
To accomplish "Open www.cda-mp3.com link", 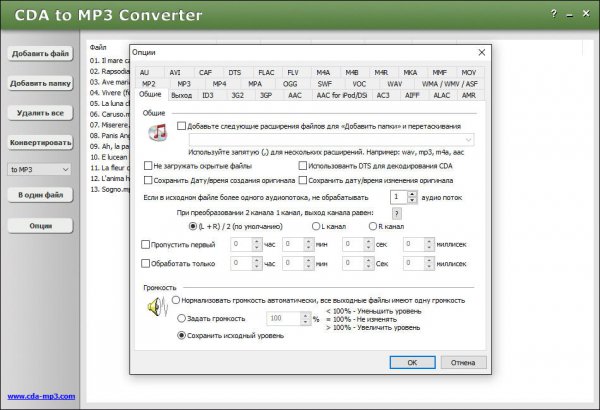I will (41, 396).
